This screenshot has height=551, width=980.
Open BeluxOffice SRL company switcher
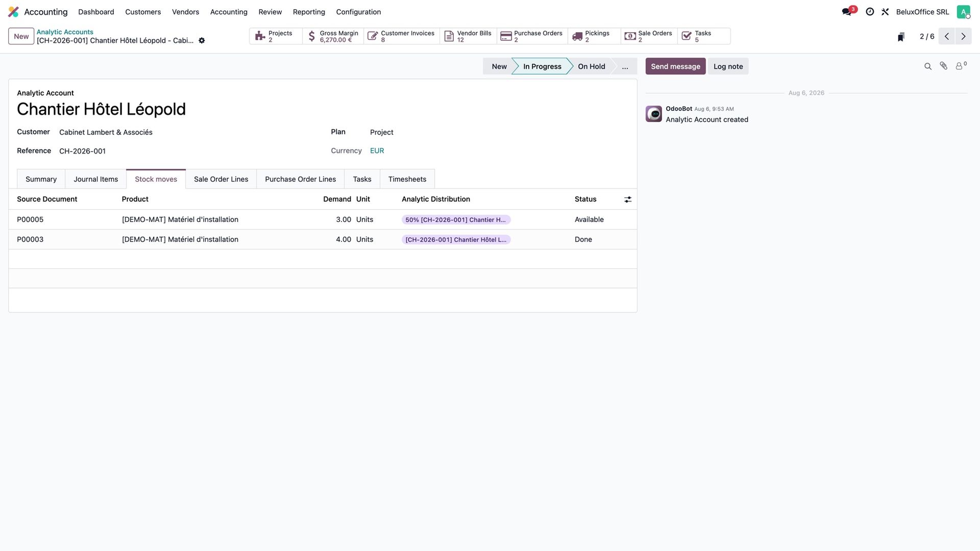922,12
